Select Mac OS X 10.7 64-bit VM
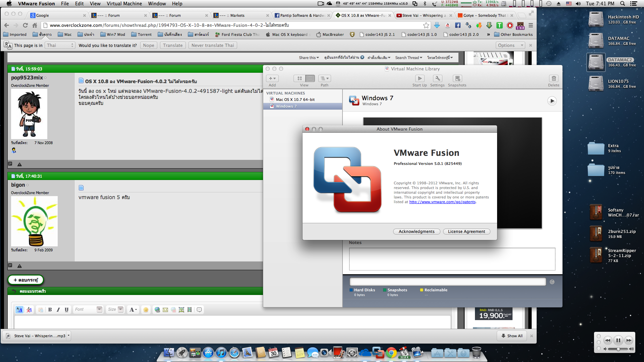Viewport: 644px width, 362px height. tap(295, 100)
